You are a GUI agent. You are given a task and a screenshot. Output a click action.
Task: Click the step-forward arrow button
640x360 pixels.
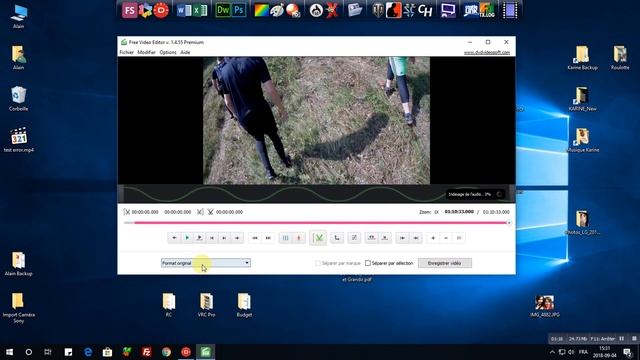point(237,238)
